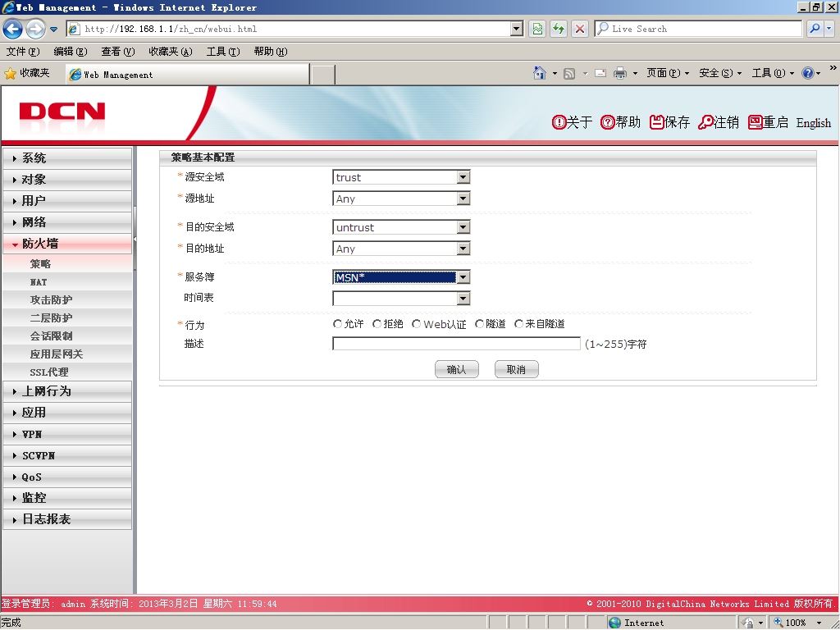Click the Internet zone globe icon
This screenshot has width=840, height=630.
[x=615, y=623]
